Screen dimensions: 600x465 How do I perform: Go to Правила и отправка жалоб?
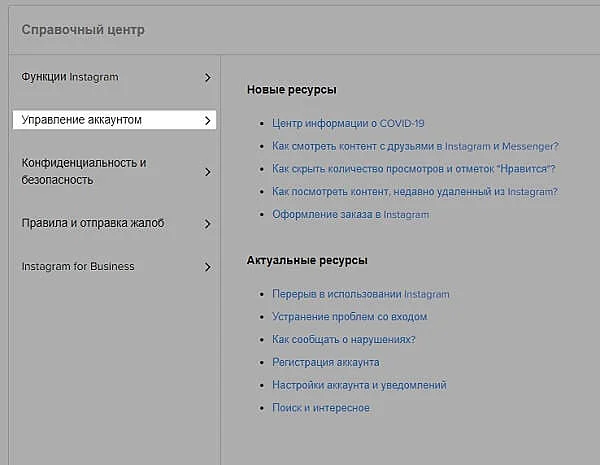point(93,224)
